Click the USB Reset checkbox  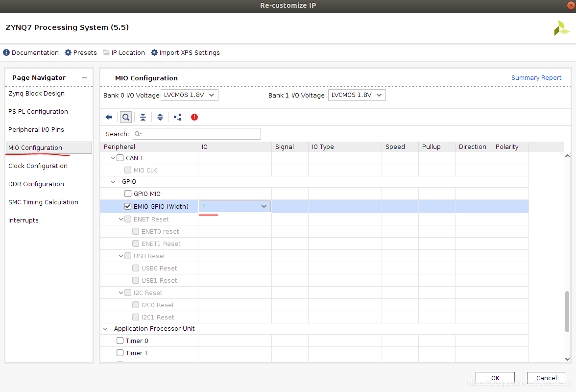point(128,256)
